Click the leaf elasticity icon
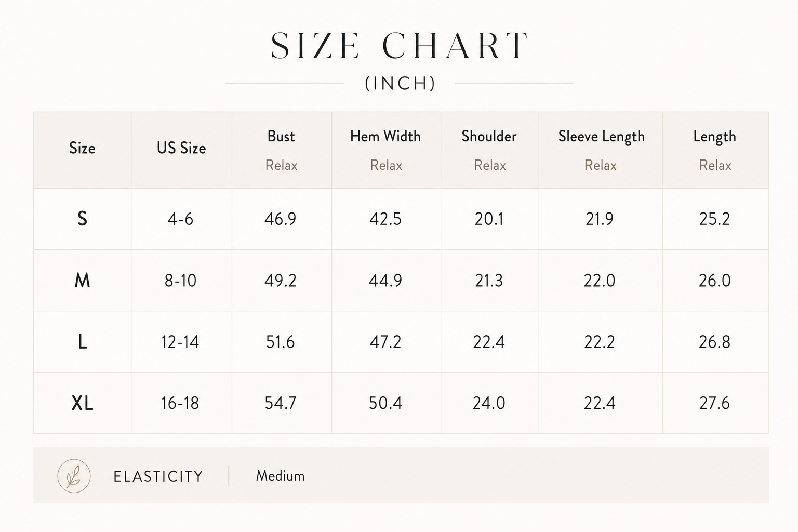798x532 pixels. click(74, 475)
